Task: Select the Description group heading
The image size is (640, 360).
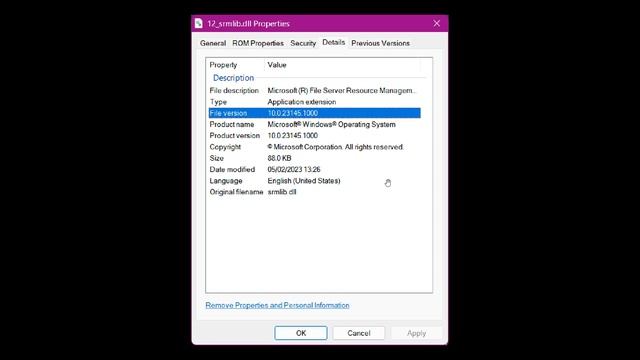Action: point(233,78)
